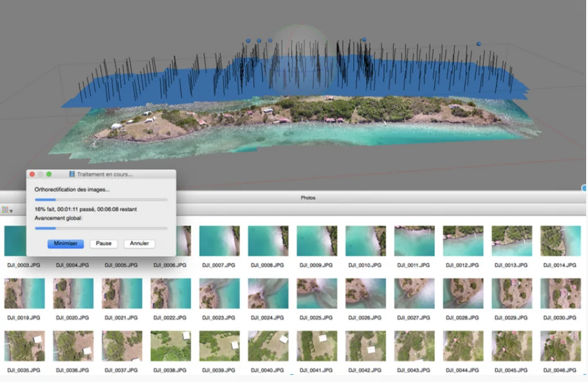The width and height of the screenshot is (588, 382).
Task: Pause the processing via the Pause button
Action: (104, 244)
